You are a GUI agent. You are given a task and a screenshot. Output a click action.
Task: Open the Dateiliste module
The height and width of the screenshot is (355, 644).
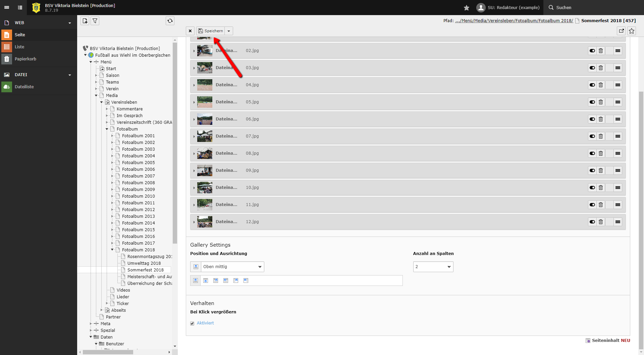[x=24, y=87]
